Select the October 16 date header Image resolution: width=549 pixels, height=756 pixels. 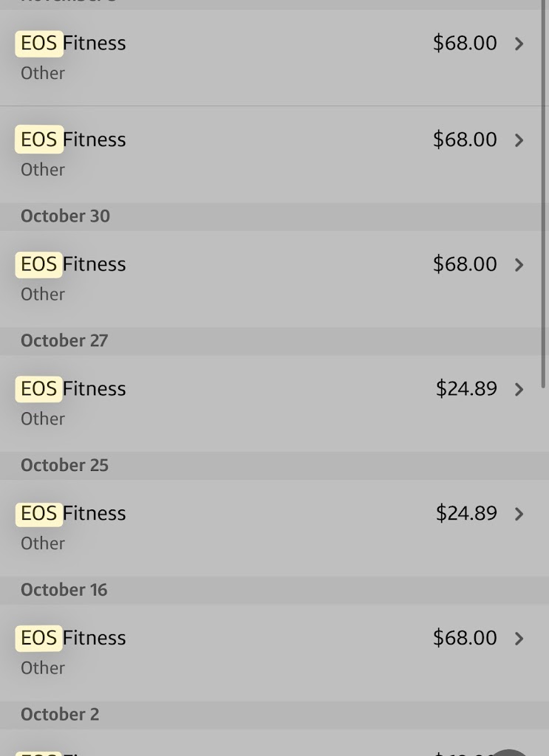click(64, 590)
